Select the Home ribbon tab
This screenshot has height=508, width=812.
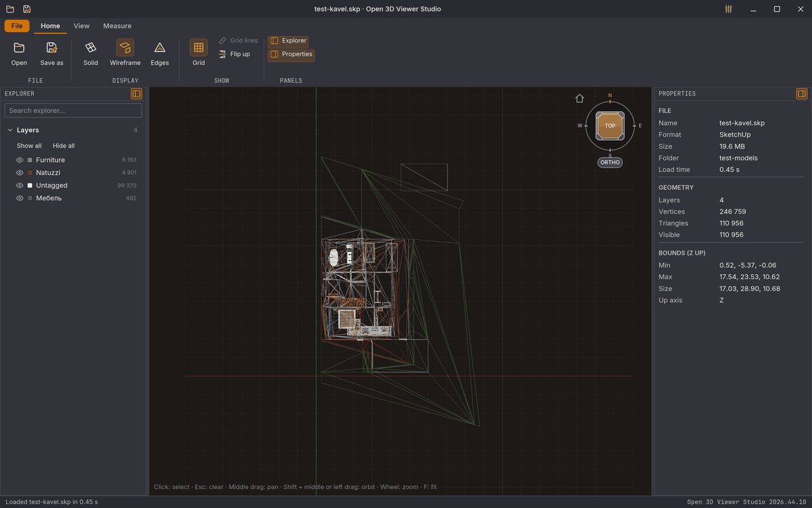coord(50,26)
